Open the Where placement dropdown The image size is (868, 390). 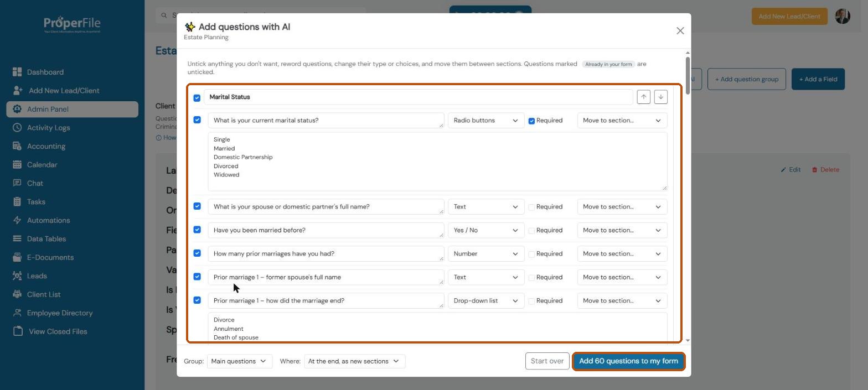pyautogui.click(x=354, y=361)
